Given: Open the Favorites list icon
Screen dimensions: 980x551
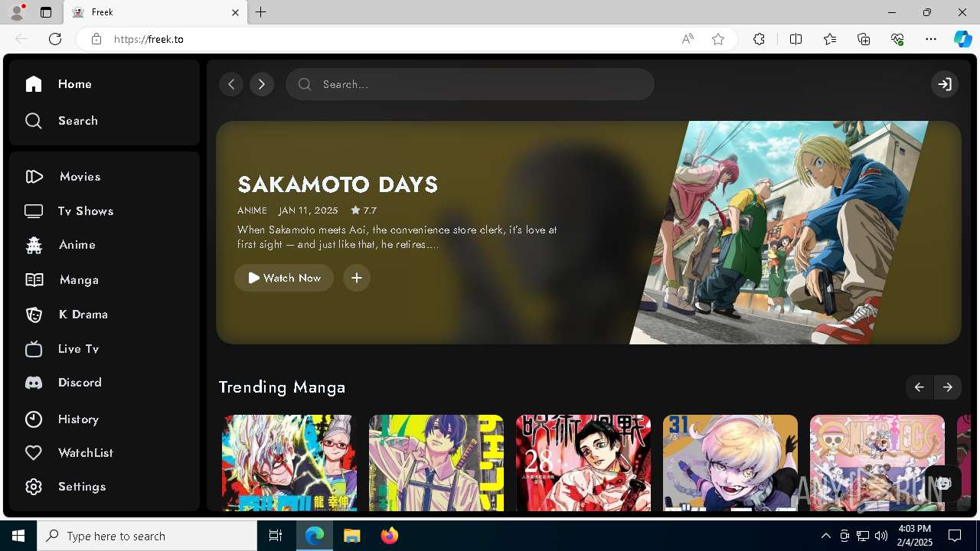Looking at the screenshot, I should (830, 39).
